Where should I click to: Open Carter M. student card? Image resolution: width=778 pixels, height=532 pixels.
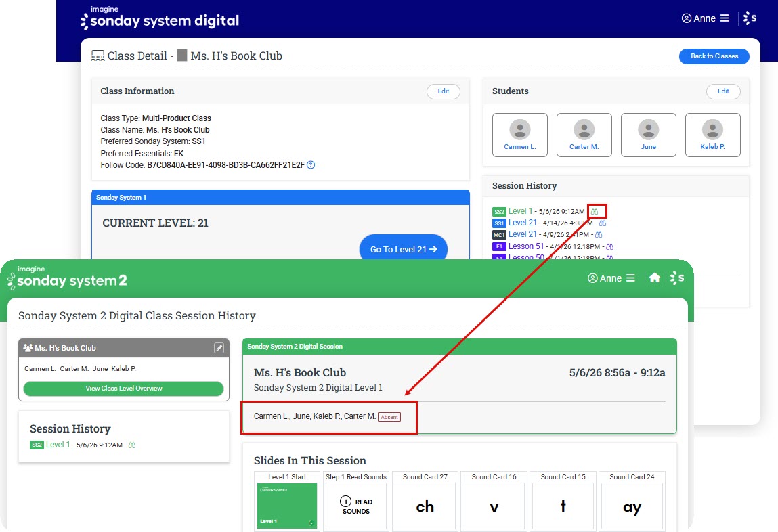click(x=584, y=135)
